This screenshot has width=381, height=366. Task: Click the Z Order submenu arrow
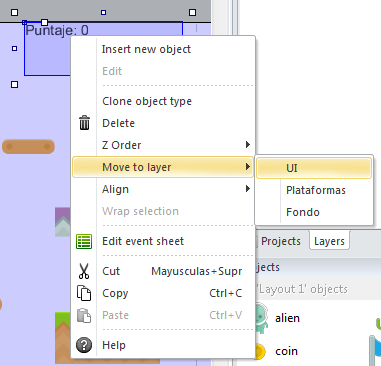point(247,145)
